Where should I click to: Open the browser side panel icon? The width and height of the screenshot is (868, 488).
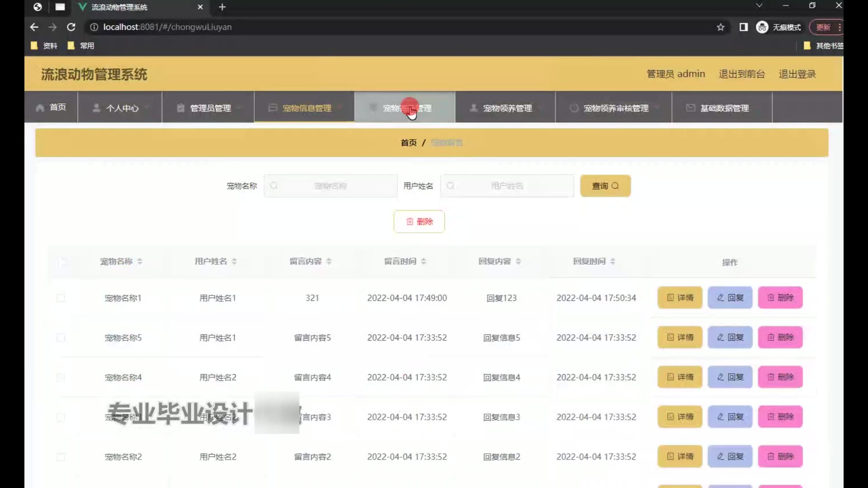pyautogui.click(x=744, y=27)
